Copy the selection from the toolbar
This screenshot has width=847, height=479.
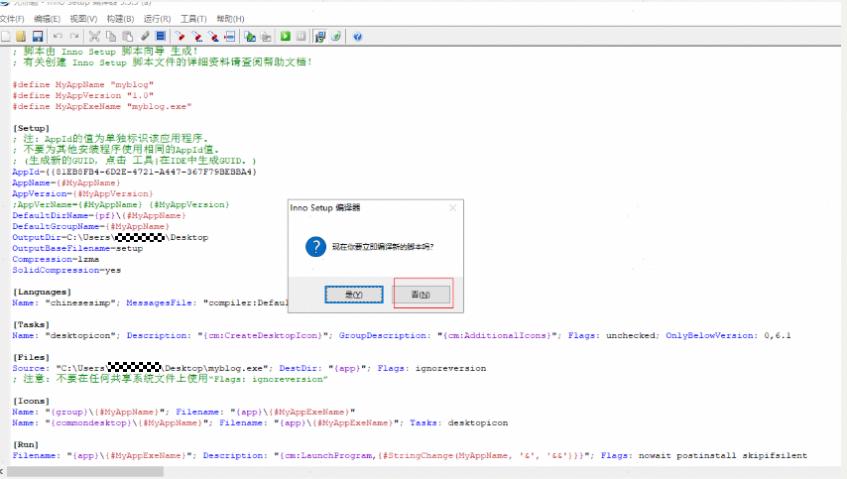coord(111,37)
